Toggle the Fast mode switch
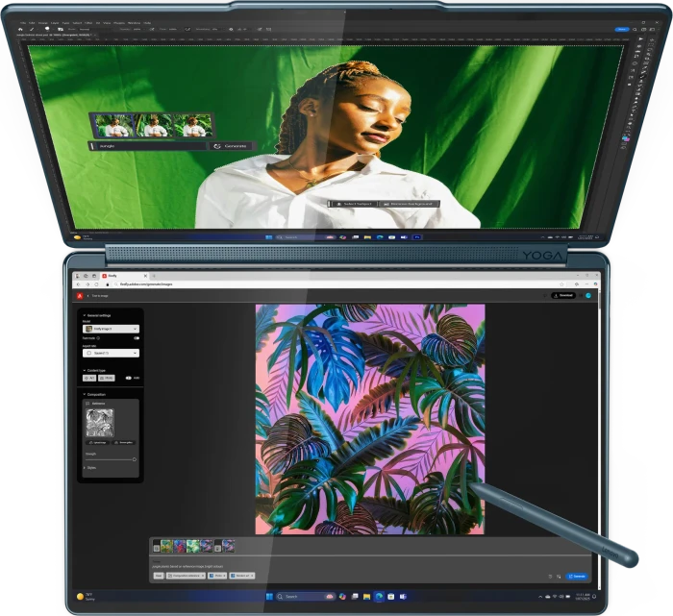This screenshot has height=616, width=673. [x=137, y=338]
